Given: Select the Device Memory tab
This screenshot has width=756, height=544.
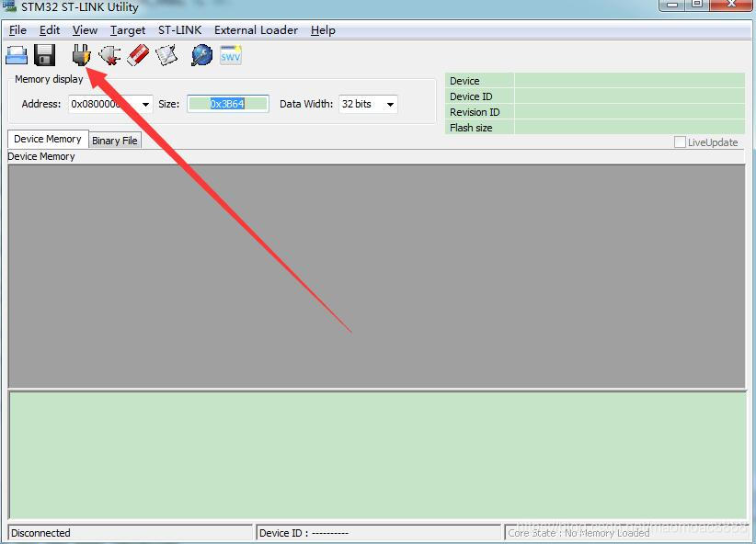Looking at the screenshot, I should (47, 139).
